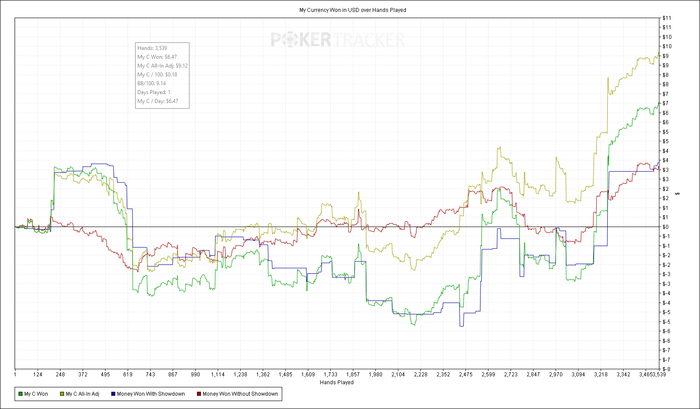Screen dimensions: 700x409
Task: Click x-axis tick label '2,104'
Action: 398,375
